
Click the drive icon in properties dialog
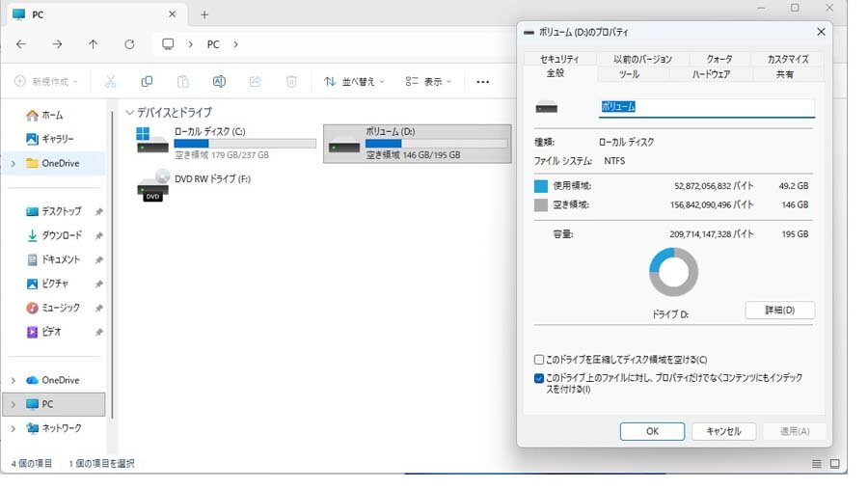tap(547, 108)
